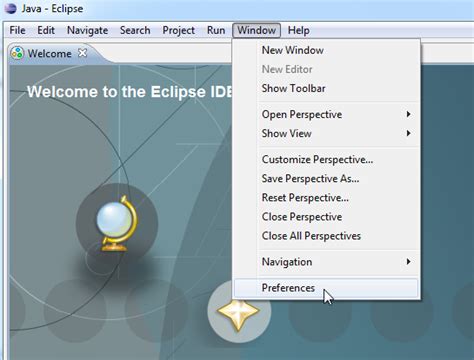Choose New Window from the menu
Image resolution: width=474 pixels, height=360 pixels.
click(x=326, y=50)
